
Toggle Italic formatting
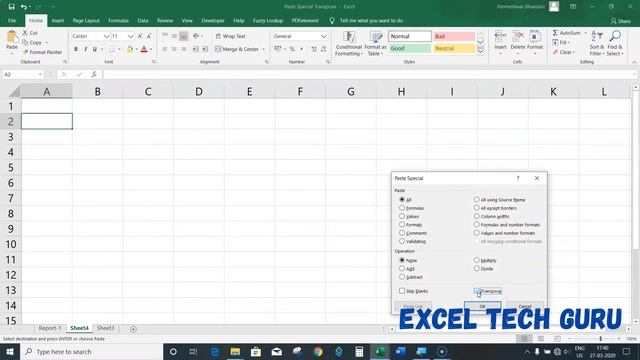point(85,49)
